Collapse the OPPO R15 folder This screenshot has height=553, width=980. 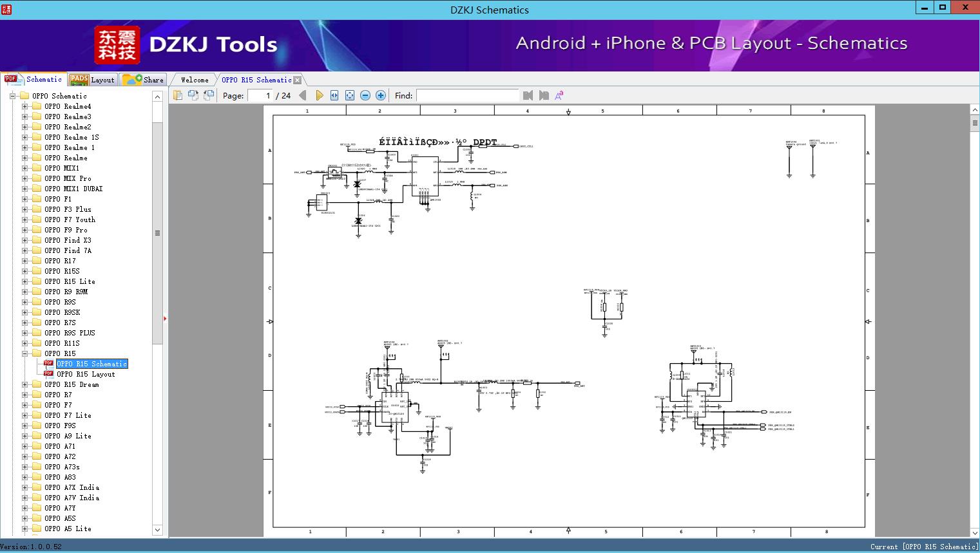[x=24, y=353]
